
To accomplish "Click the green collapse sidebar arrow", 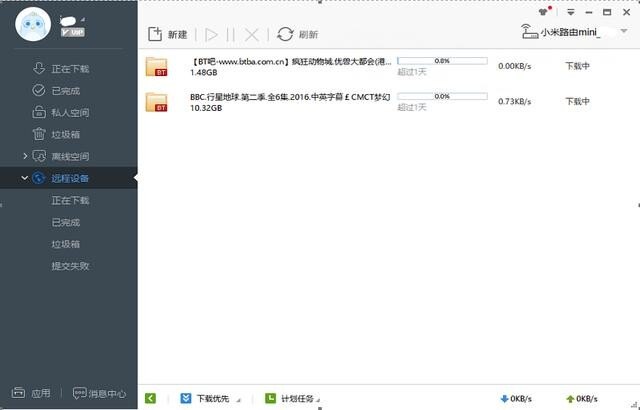I will pos(150,398).
